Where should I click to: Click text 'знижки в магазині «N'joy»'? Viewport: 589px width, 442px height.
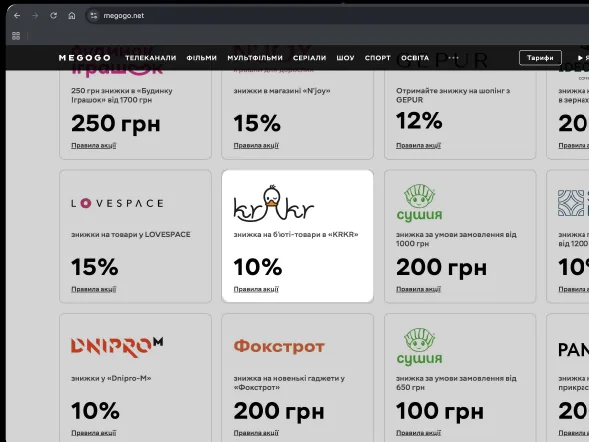tap(282, 91)
